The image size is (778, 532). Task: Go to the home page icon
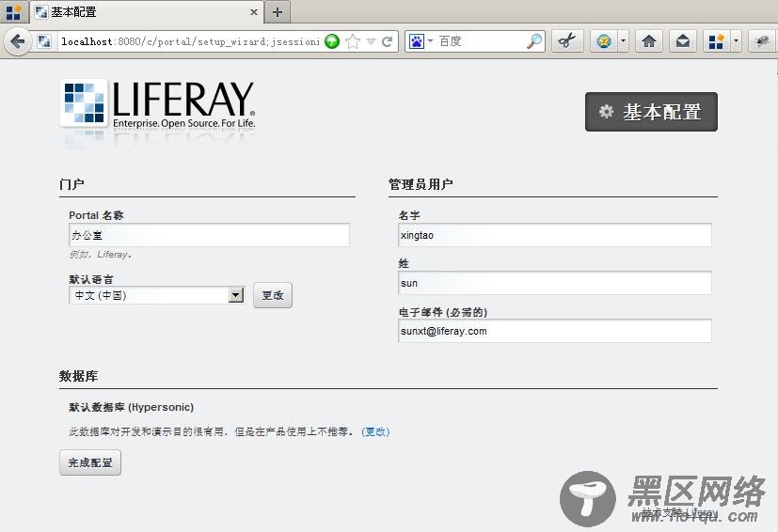pos(649,41)
